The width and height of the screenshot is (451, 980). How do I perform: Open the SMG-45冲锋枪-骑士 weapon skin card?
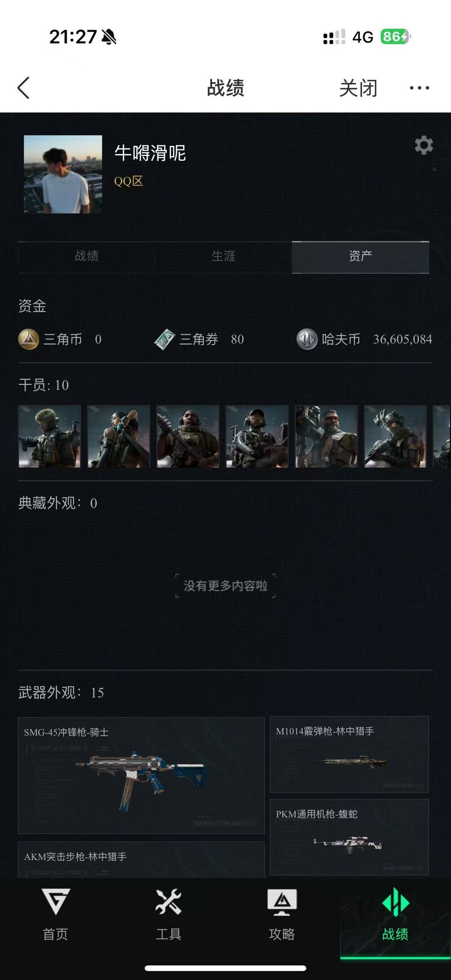point(141,775)
